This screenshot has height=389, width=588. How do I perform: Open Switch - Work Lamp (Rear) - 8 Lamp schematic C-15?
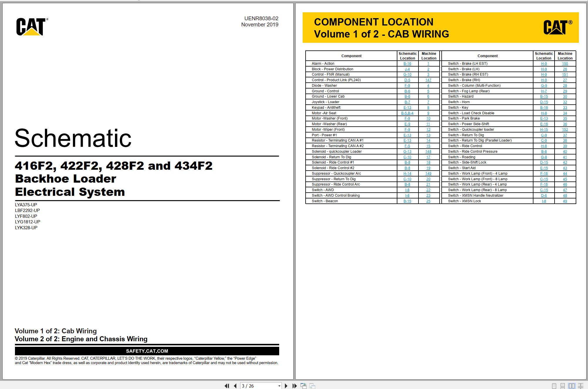click(x=544, y=190)
